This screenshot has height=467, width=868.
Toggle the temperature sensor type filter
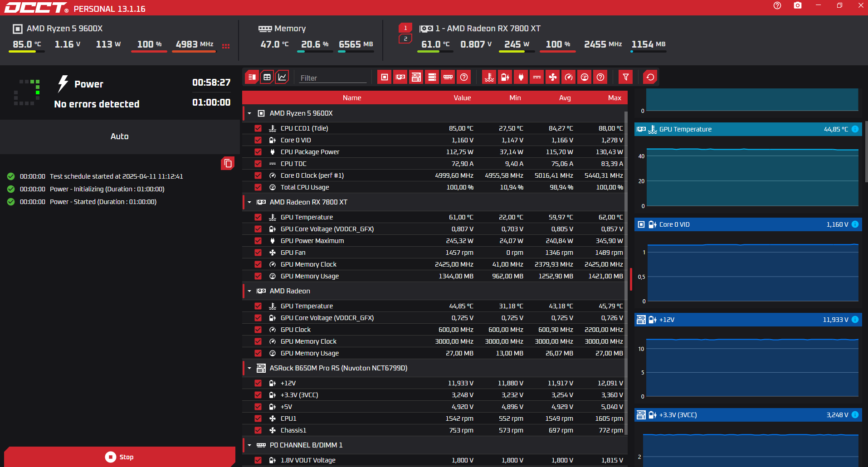click(489, 77)
